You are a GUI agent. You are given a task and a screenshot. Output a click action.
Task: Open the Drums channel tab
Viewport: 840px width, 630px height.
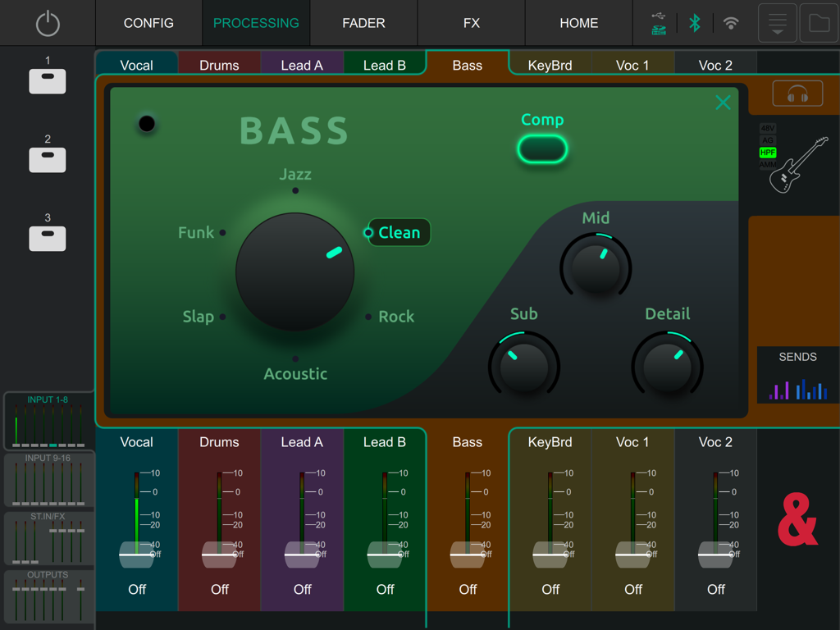tap(219, 64)
